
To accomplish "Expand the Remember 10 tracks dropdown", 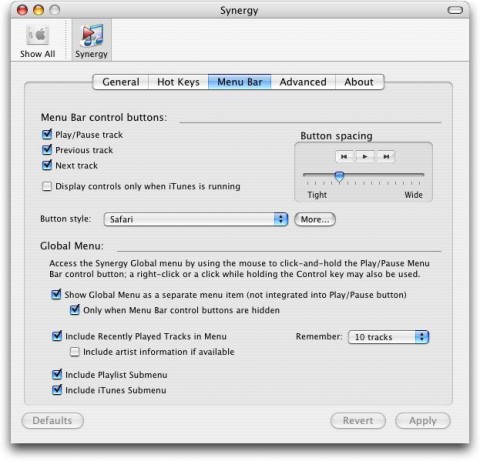I will click(x=388, y=337).
